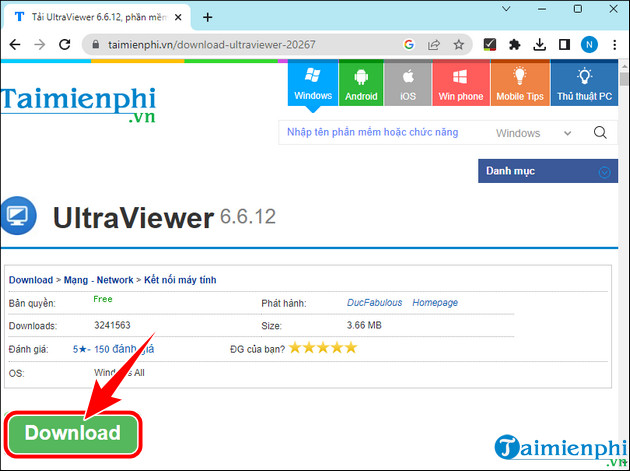Screen dimensions: 630x471
Task: Select the Win phone category tab
Action: [x=461, y=83]
